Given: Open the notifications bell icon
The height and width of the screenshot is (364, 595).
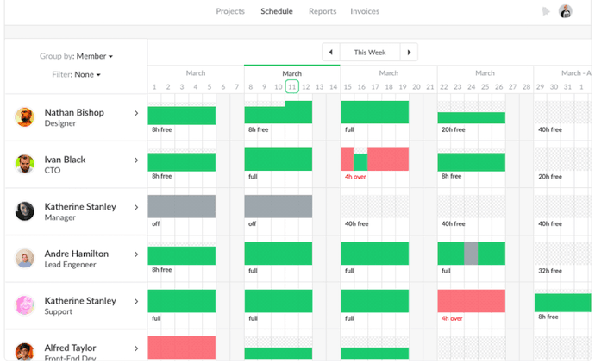Looking at the screenshot, I should click(546, 11).
